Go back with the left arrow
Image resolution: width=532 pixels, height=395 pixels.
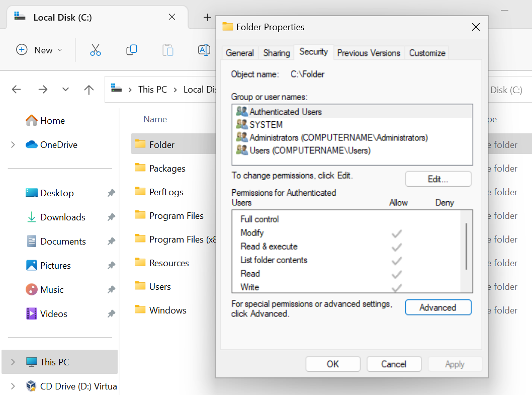click(17, 90)
